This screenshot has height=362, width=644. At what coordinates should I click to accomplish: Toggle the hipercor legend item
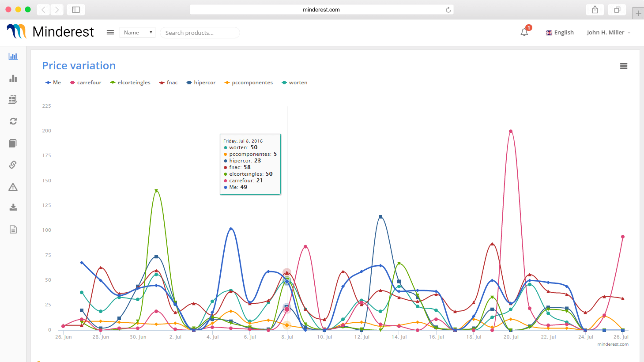point(201,83)
